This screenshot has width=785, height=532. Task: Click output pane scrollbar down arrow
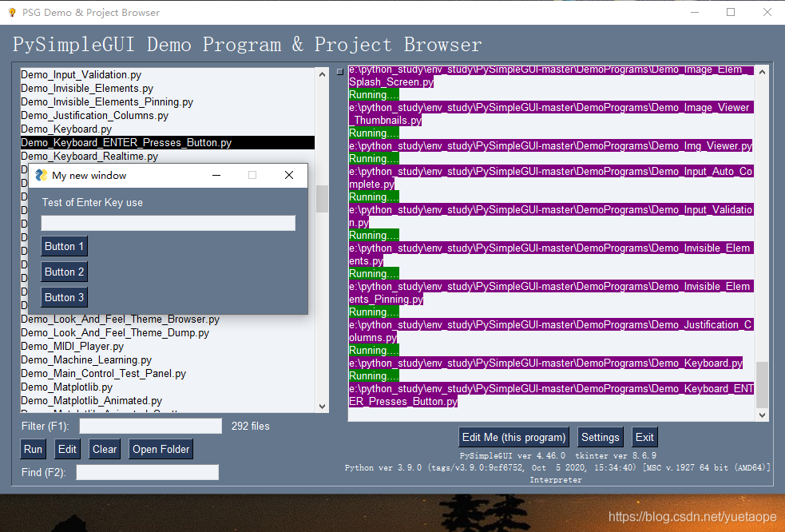(762, 415)
